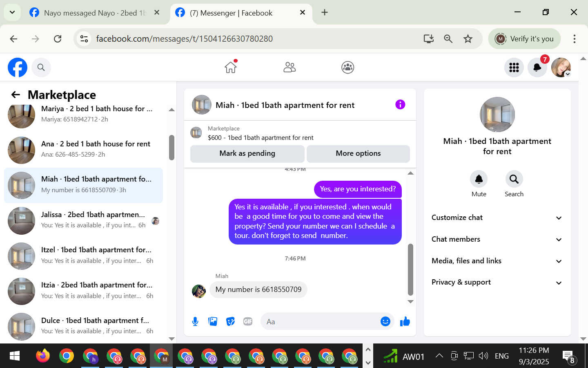Open the account profile picture menu
The image size is (588, 368).
point(561,67)
